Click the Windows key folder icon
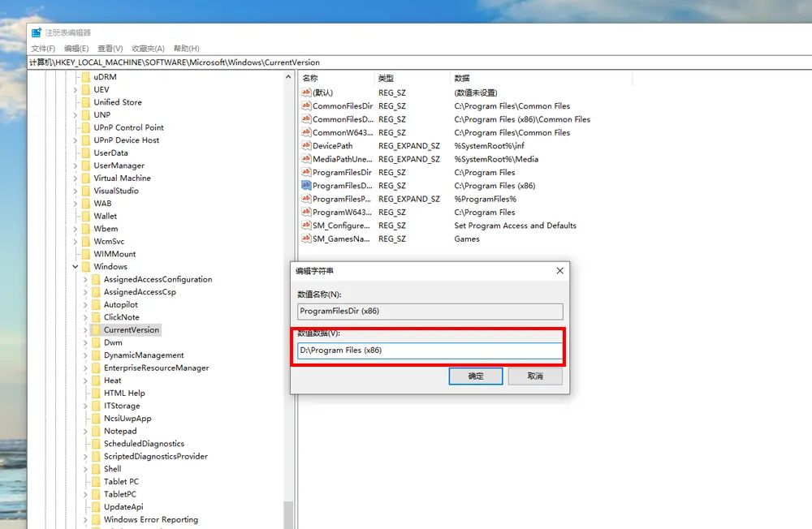Screen dimensions: 812x529 [86, 267]
